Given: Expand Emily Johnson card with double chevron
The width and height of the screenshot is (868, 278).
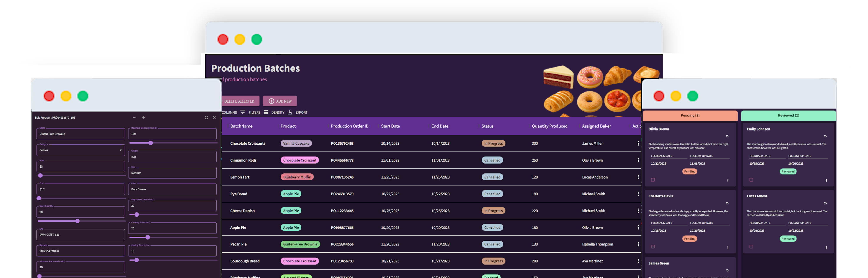Looking at the screenshot, I should tap(825, 136).
